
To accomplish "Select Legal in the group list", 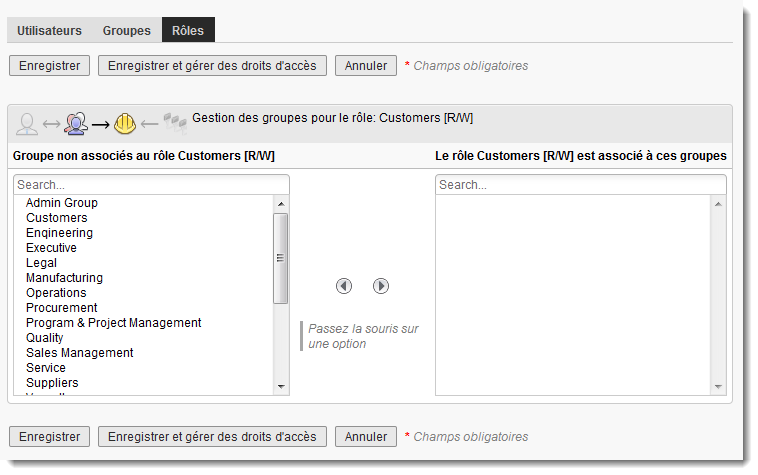I will coord(144,263).
